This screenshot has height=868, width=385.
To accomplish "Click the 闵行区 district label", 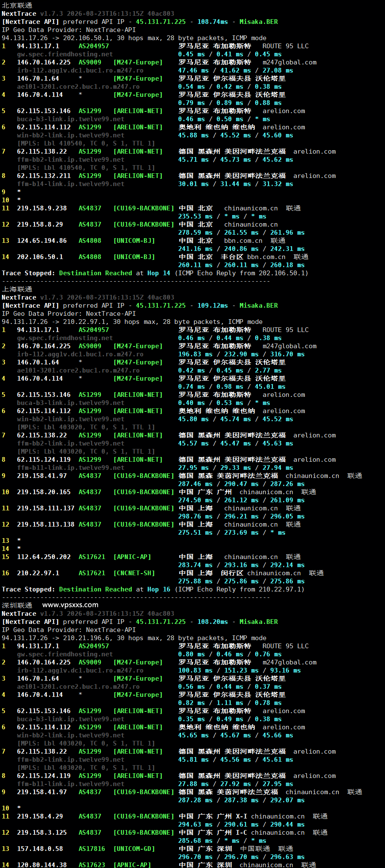I will pyautogui.click(x=232, y=573).
